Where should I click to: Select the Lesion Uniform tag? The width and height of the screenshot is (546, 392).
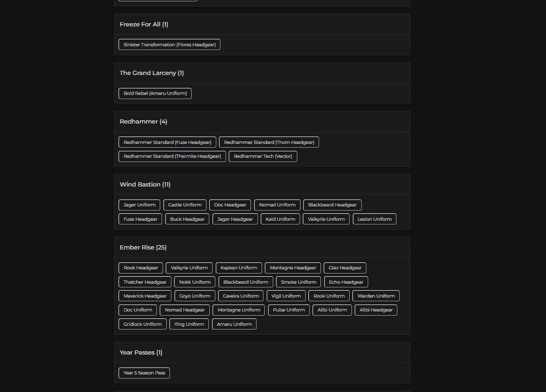(x=374, y=219)
